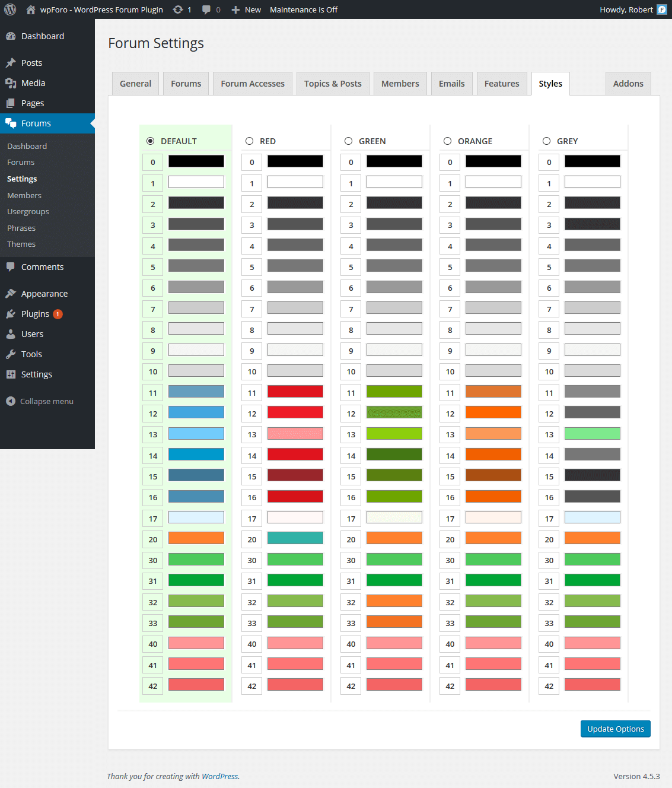Open the New content dropdown

tap(246, 9)
